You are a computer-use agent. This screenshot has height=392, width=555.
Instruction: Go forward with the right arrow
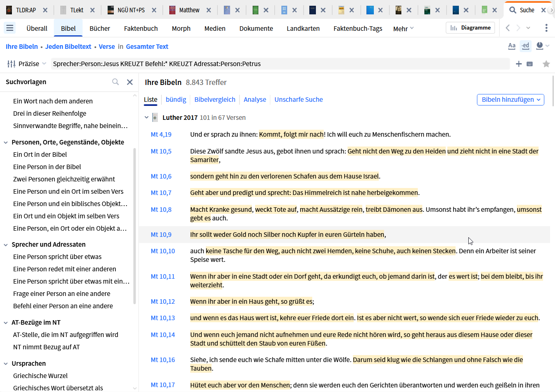tap(518, 28)
